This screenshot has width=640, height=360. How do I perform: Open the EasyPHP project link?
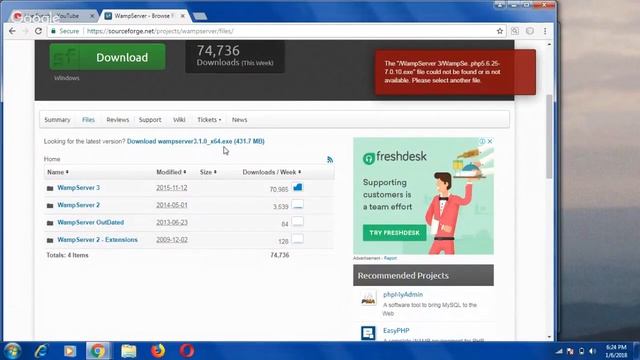tap(396, 331)
